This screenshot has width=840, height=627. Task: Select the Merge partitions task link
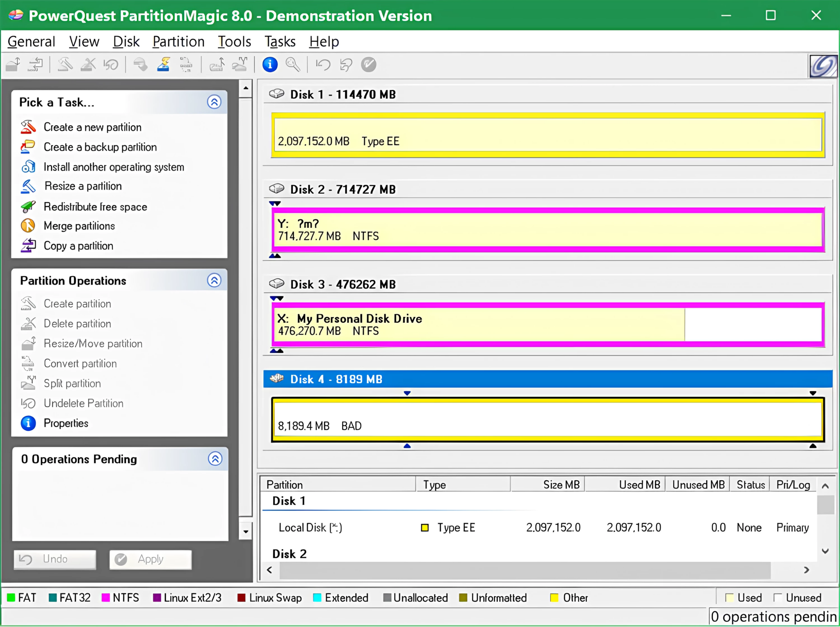click(x=79, y=226)
